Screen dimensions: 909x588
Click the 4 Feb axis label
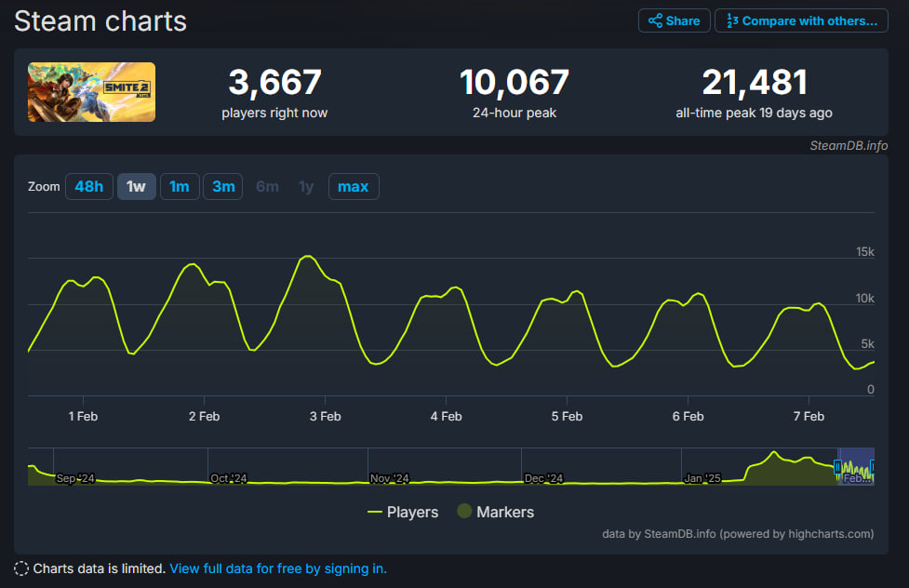click(x=446, y=417)
